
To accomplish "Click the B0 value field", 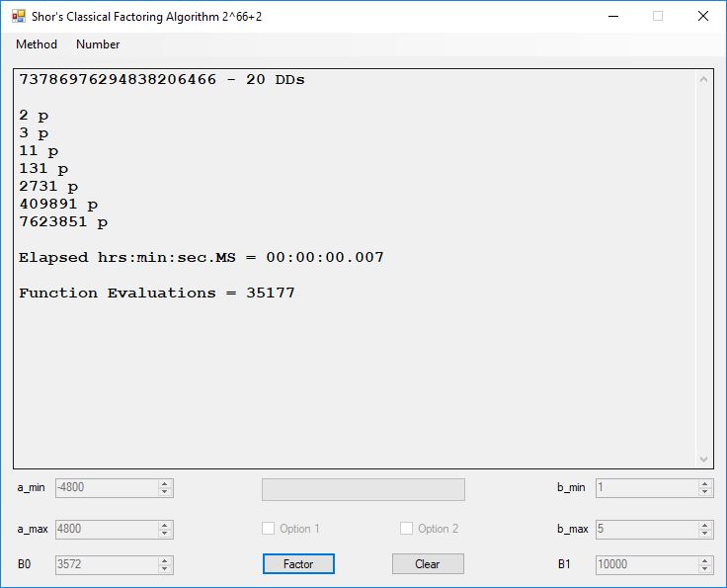I will coord(106,565).
